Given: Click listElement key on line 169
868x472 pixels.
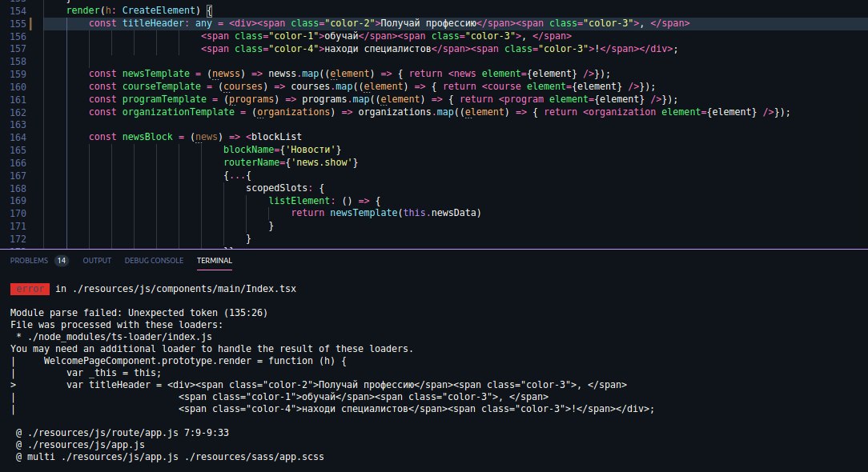Looking at the screenshot, I should tap(299, 201).
